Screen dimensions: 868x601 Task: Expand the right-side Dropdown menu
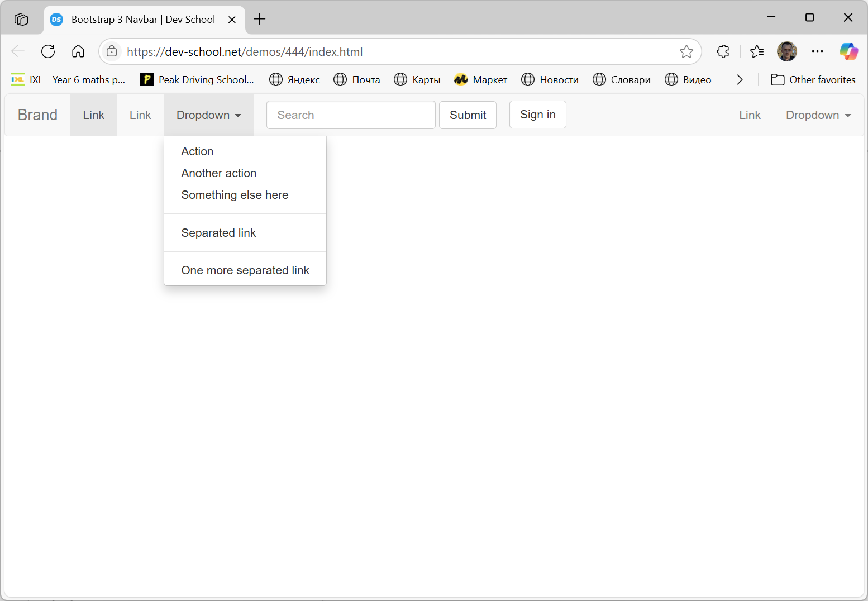click(x=817, y=115)
